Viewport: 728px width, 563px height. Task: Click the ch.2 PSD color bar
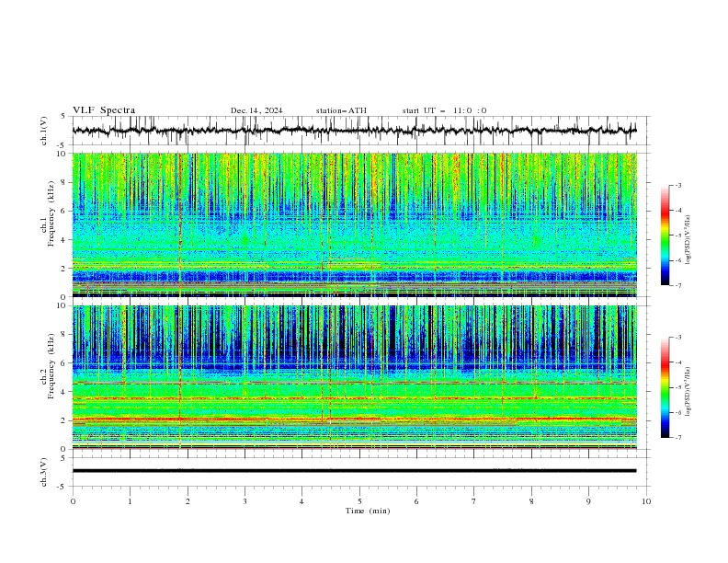(x=665, y=387)
